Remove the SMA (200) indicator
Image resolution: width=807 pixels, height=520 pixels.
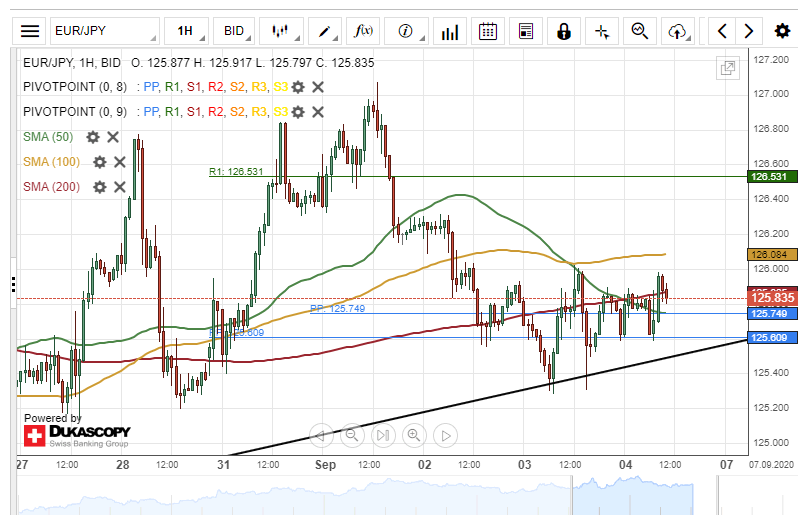coord(120,187)
